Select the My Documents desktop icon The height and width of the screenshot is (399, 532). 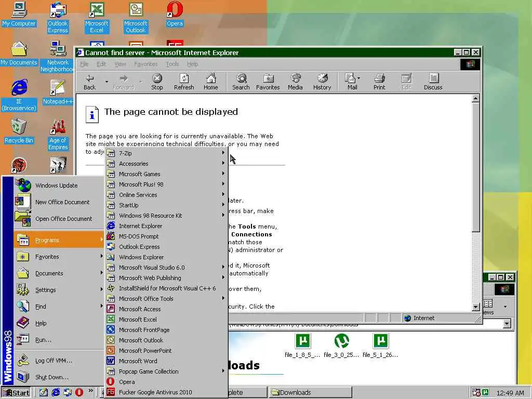click(x=19, y=53)
